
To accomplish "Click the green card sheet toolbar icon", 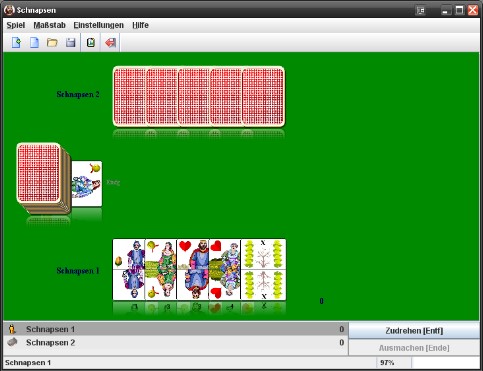I will pos(91,43).
